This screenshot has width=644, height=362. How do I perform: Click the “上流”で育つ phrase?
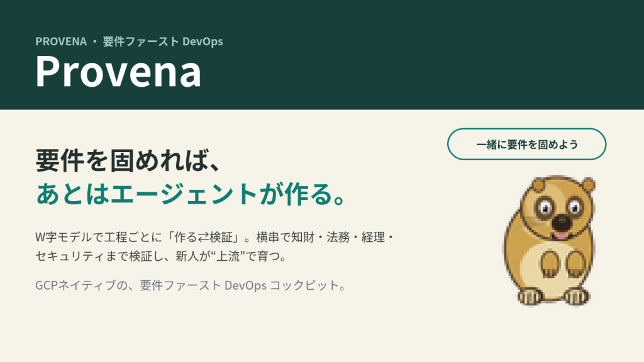[245, 256]
